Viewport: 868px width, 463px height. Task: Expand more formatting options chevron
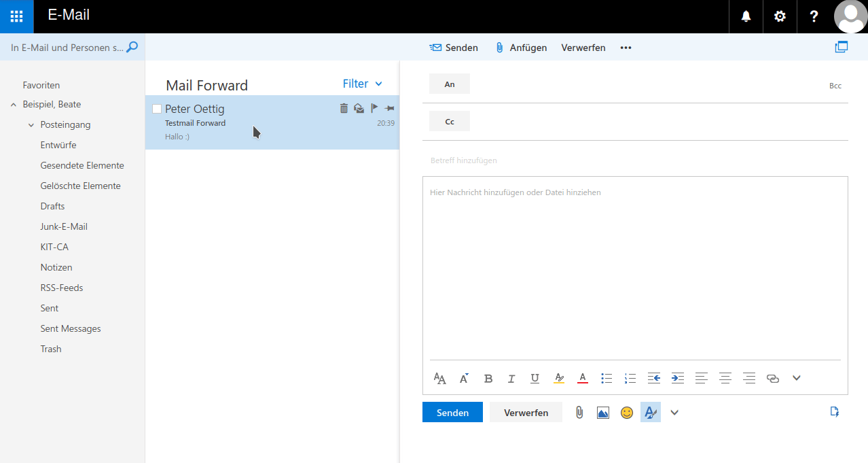click(x=797, y=378)
